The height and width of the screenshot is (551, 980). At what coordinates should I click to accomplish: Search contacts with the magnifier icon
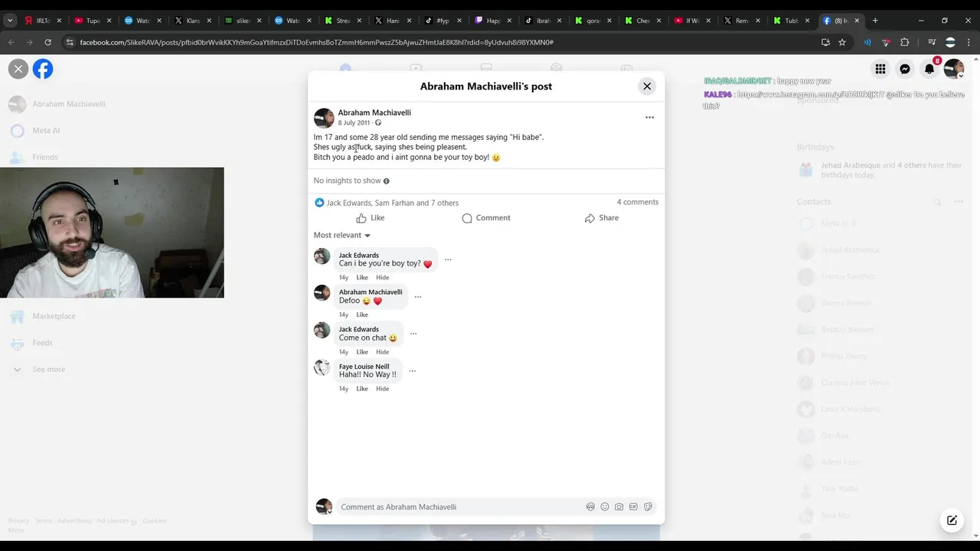click(936, 202)
